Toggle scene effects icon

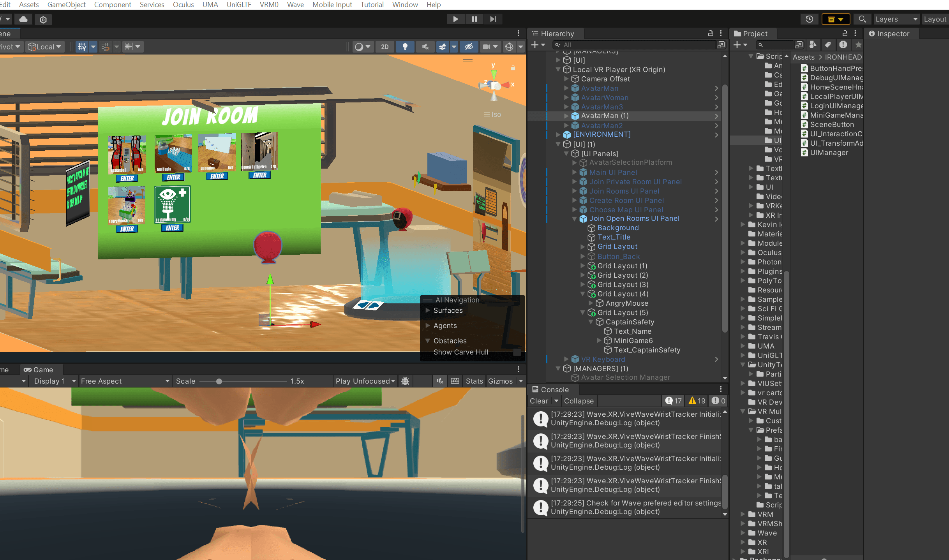(x=443, y=47)
